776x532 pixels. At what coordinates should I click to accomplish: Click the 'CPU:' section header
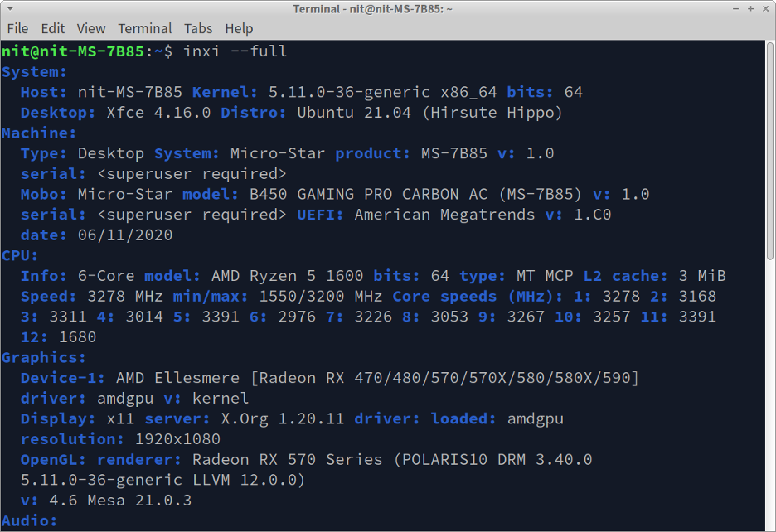(x=20, y=255)
